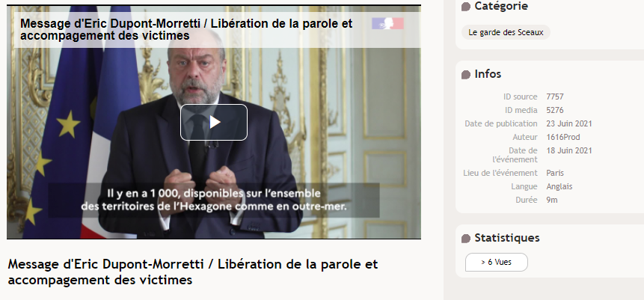Click the ID media value 5276
Image resolution: width=644 pixels, height=300 pixels.
click(x=555, y=110)
